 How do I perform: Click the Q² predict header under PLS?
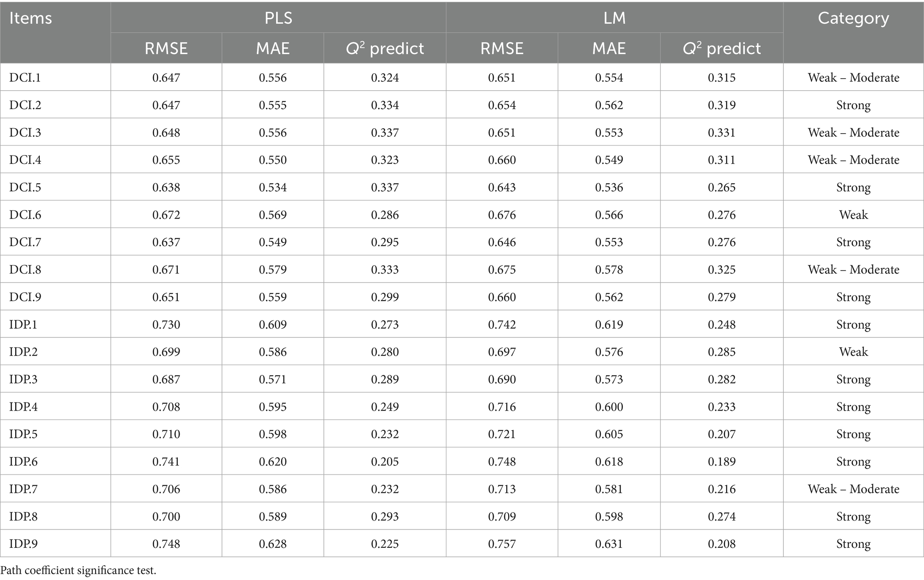(x=385, y=48)
